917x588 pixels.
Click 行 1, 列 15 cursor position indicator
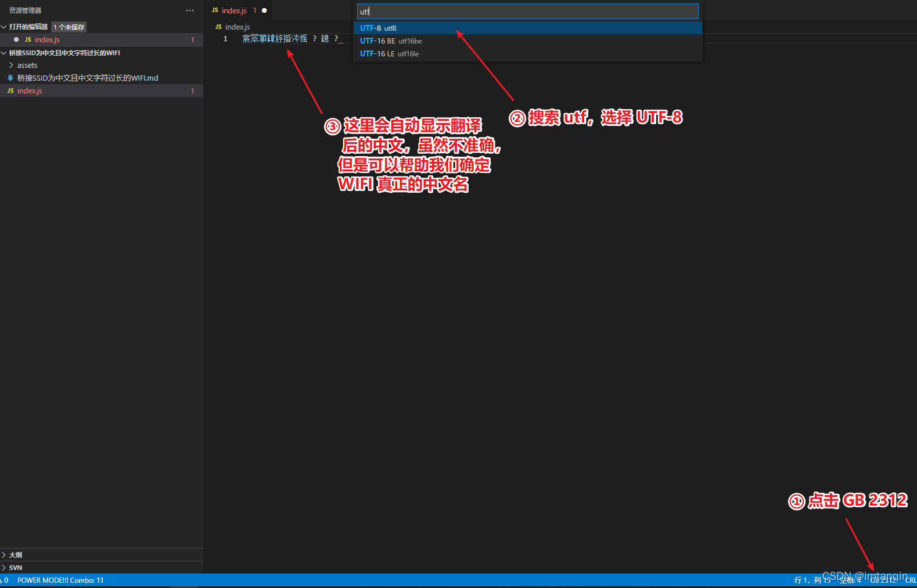[812, 580]
